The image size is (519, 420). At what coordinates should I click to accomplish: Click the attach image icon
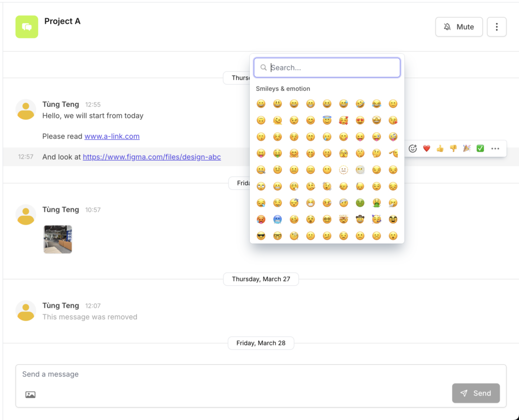tap(30, 395)
